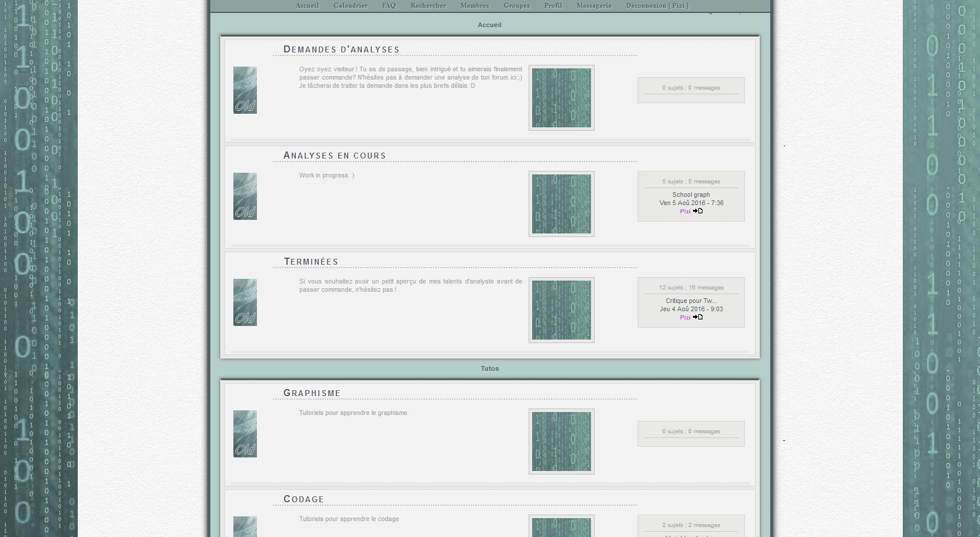View latest post icon under School graph
This screenshot has width=980, height=537.
[698, 211]
